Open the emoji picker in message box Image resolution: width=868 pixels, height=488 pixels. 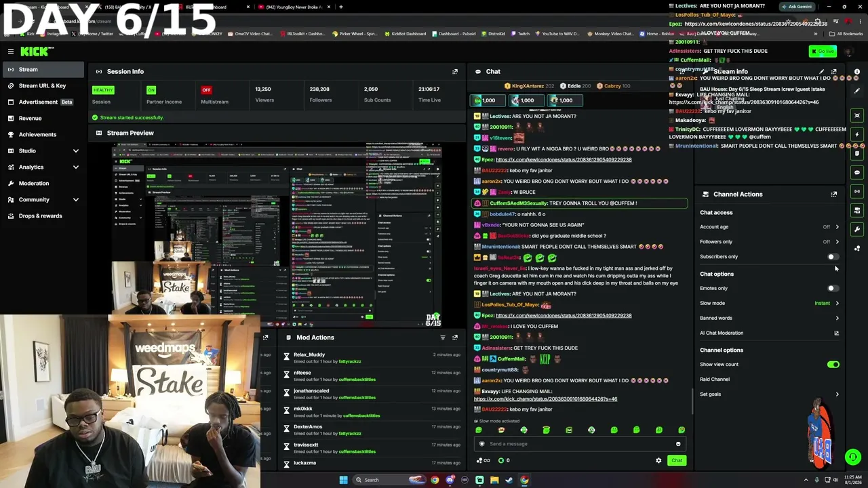pyautogui.click(x=678, y=444)
